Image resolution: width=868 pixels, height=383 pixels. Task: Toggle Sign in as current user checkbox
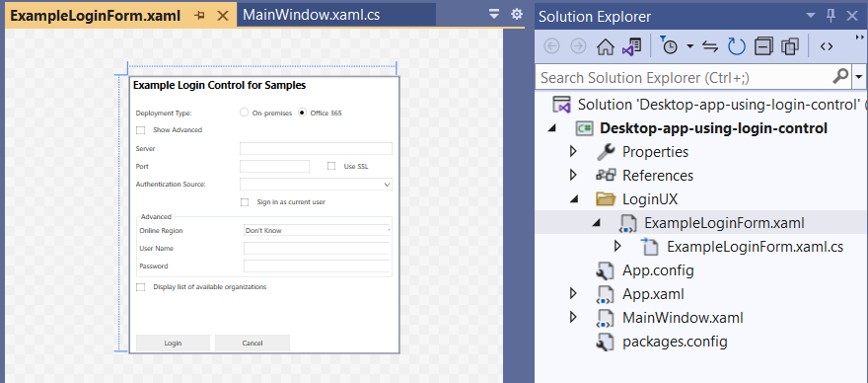245,202
